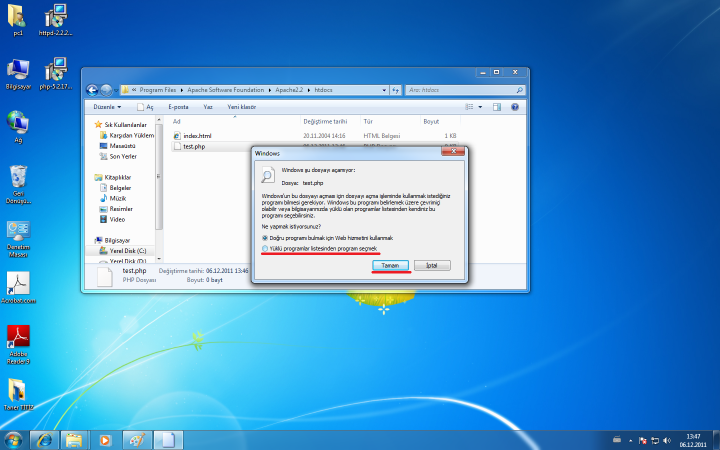Image resolution: width=720 pixels, height=450 pixels.
Task: Click 'Yeni klasör' in the Explorer toolbar
Action: [242, 106]
